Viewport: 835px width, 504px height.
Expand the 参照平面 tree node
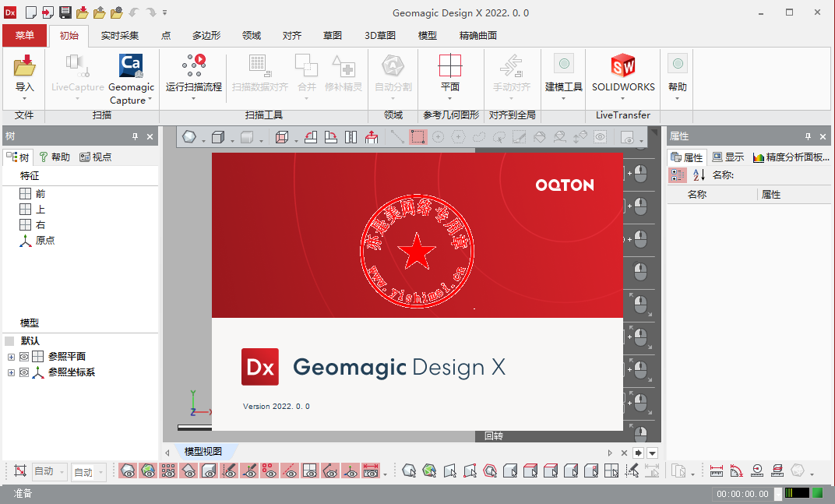click(x=11, y=357)
